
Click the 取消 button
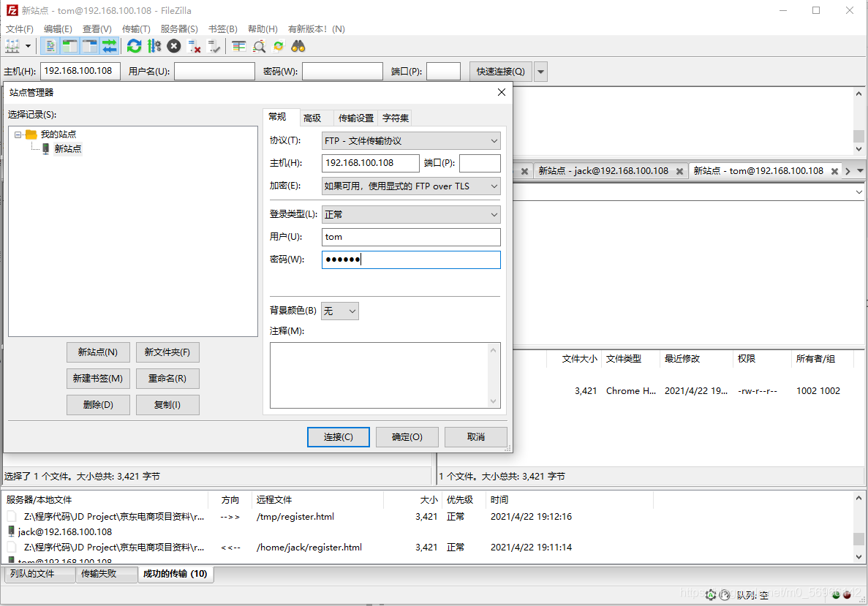(x=475, y=436)
